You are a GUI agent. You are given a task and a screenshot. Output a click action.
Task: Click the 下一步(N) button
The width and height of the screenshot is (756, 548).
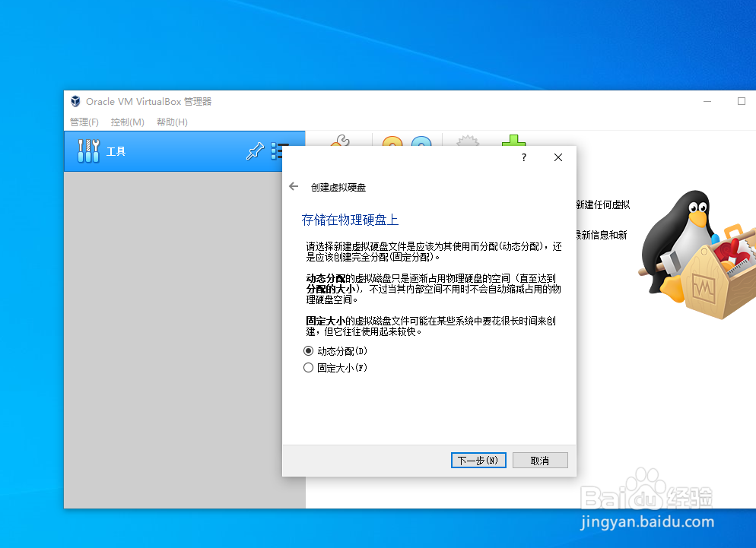[x=478, y=461]
